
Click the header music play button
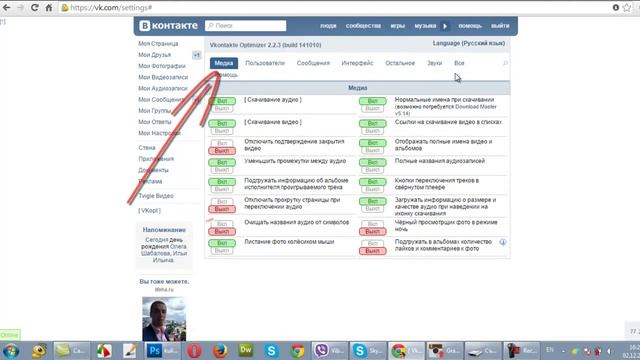(x=445, y=26)
